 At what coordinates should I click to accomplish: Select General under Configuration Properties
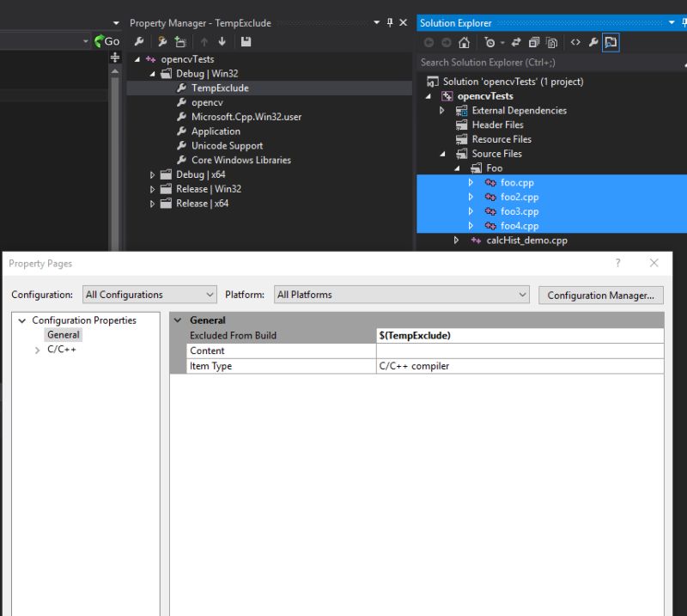tap(64, 334)
